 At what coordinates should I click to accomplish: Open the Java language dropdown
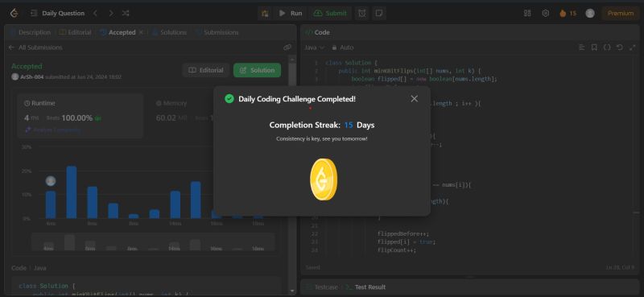314,47
